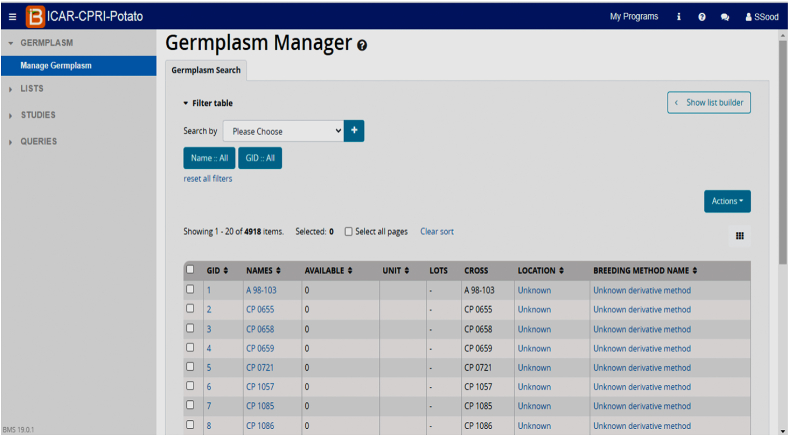789x436 pixels.
Task: Open the SSood user profile
Action: tap(760, 16)
